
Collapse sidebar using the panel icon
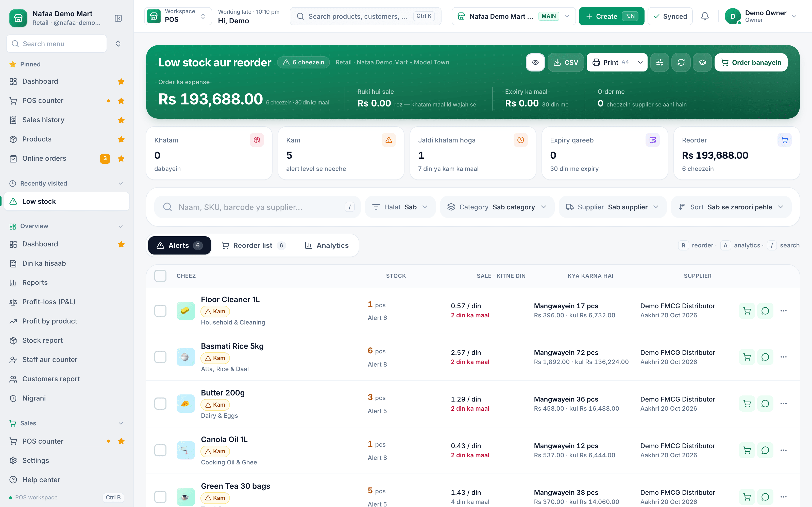(x=118, y=18)
